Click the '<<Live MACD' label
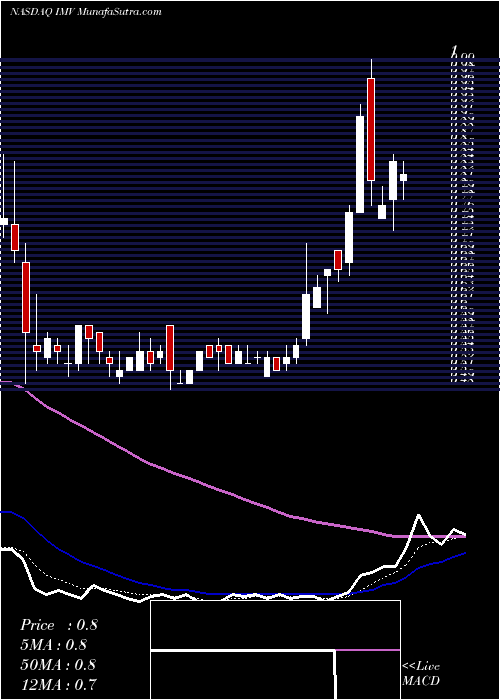This screenshot has height=700, width=500. (421, 673)
